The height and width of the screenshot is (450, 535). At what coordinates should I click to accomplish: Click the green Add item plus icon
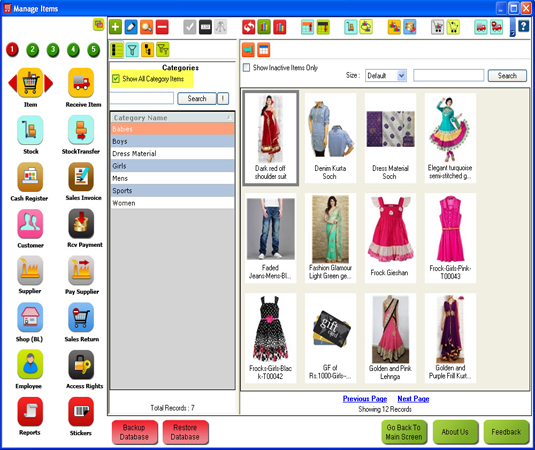point(115,27)
